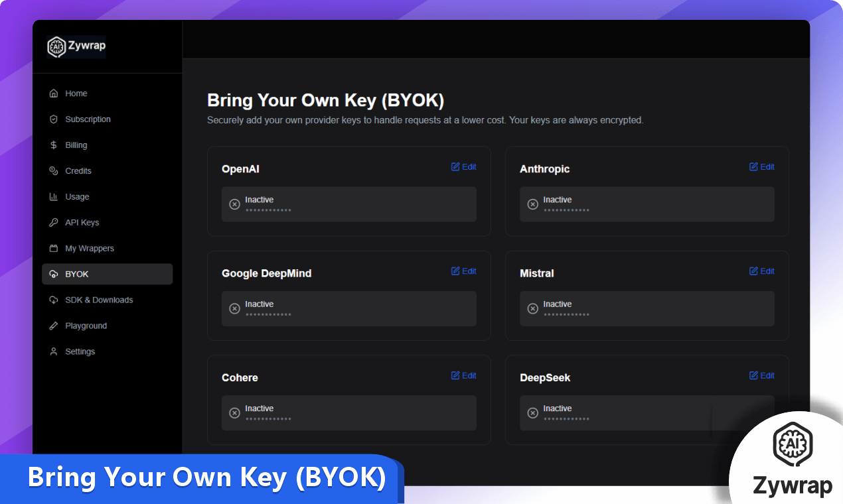The image size is (843, 504).
Task: Edit the Anthropic provider key
Action: pos(761,167)
